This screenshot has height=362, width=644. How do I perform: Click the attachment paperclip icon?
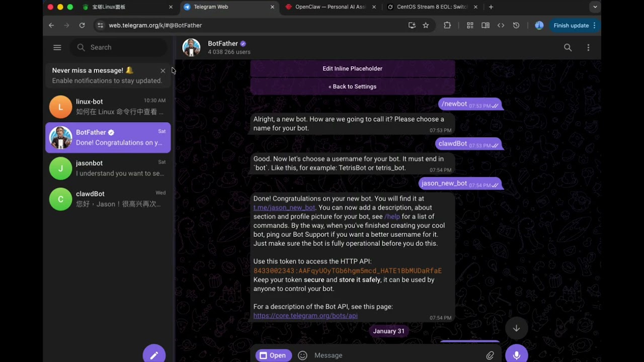490,355
